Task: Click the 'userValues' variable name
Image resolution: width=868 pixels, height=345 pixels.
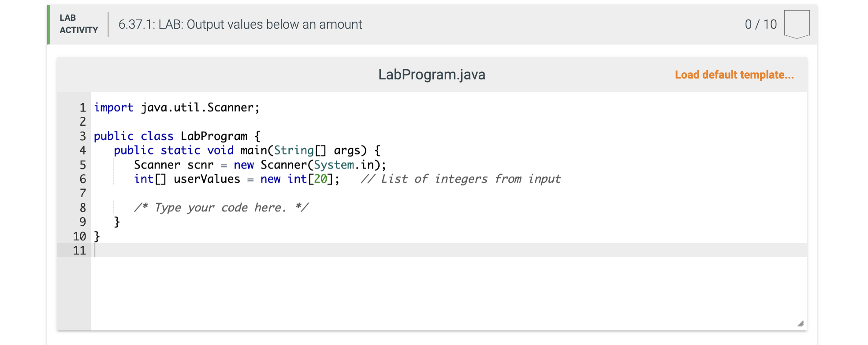Action: pyautogui.click(x=207, y=179)
